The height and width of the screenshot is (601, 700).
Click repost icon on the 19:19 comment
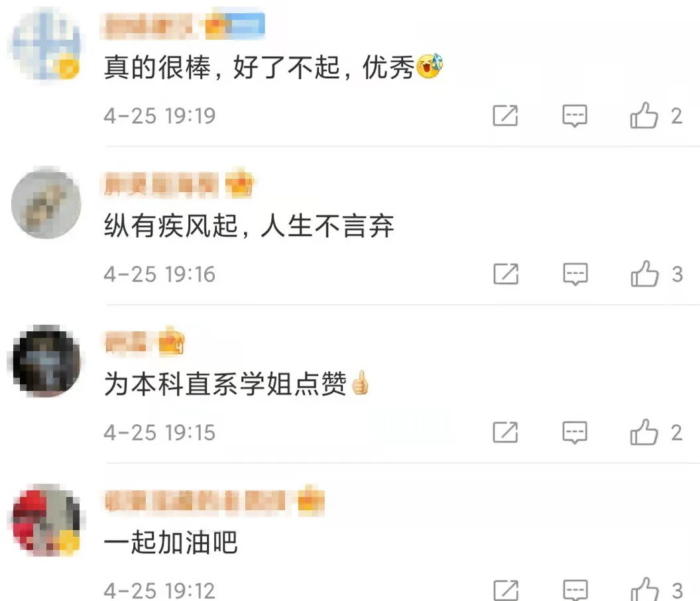[x=505, y=116]
